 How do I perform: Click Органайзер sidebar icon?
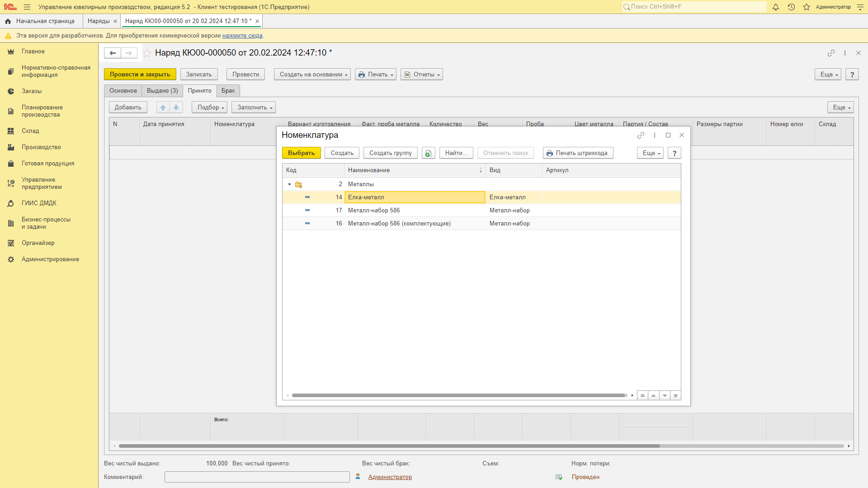11,243
